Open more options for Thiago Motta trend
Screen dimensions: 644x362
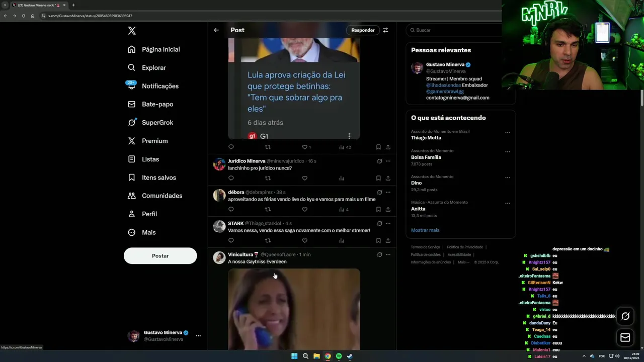tap(507, 133)
